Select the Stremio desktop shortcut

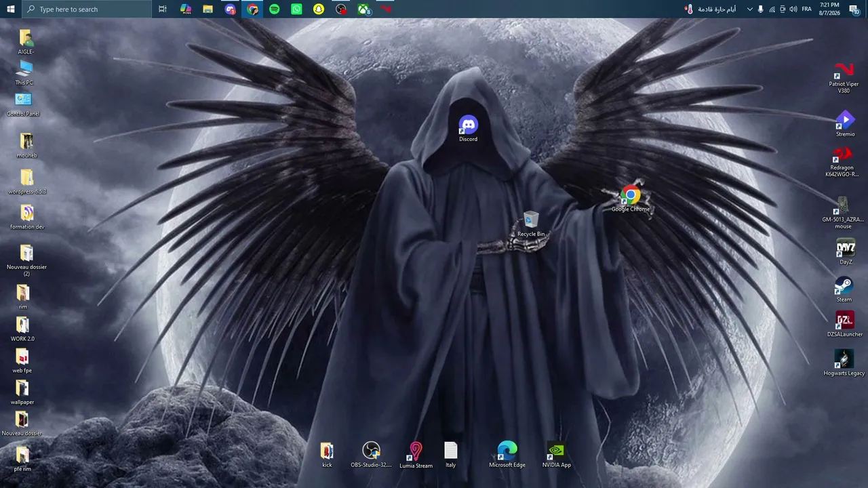point(845,124)
